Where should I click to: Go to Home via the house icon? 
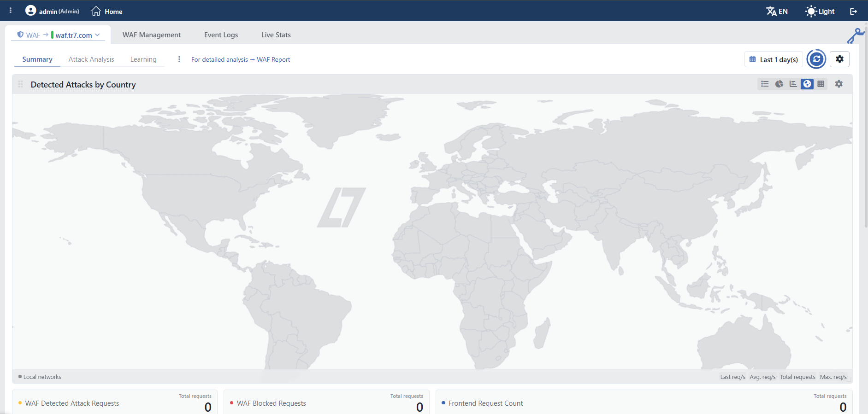pyautogui.click(x=96, y=11)
